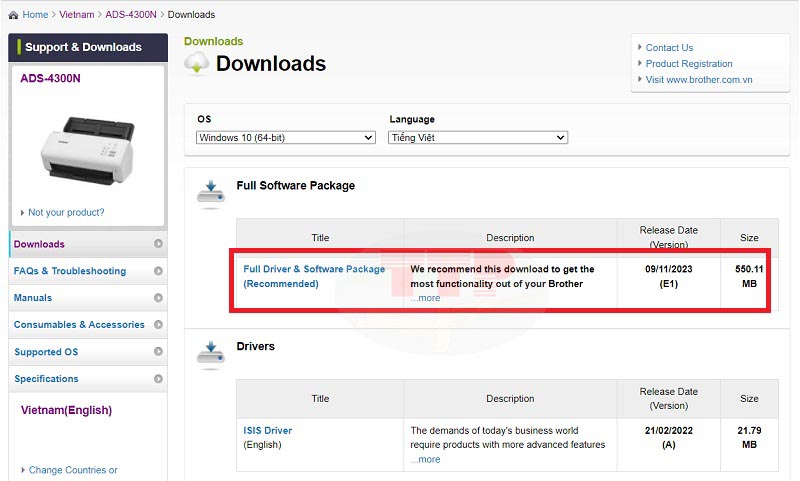The width and height of the screenshot is (800, 481).
Task: Click the Drivers section download icon
Action: point(210,353)
